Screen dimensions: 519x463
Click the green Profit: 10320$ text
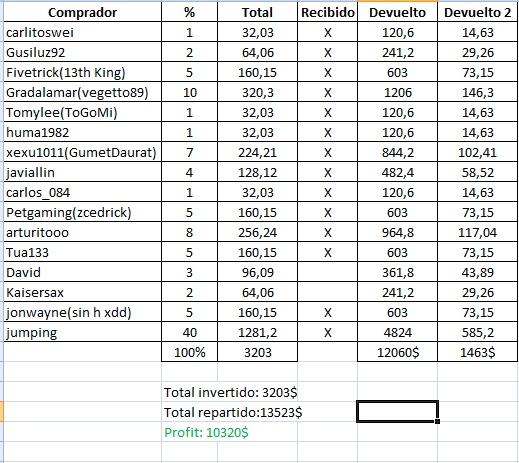(206, 432)
